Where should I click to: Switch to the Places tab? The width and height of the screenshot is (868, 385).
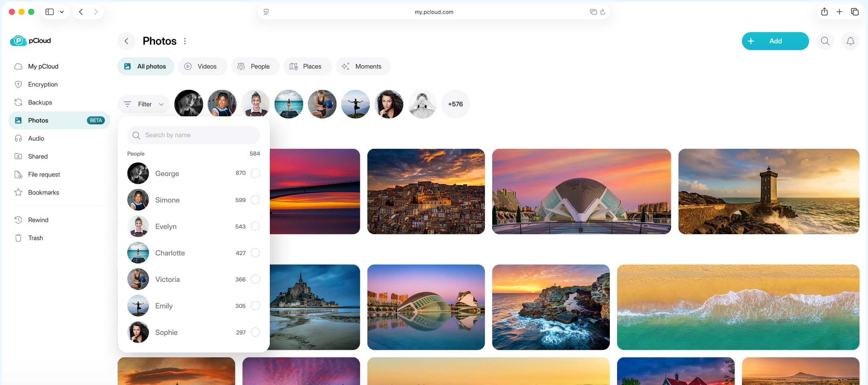click(307, 66)
